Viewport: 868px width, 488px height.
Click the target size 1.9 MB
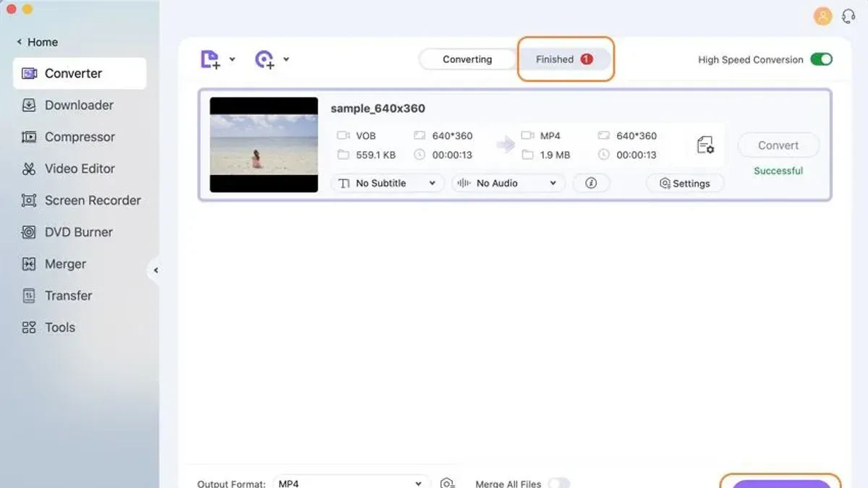click(x=555, y=155)
